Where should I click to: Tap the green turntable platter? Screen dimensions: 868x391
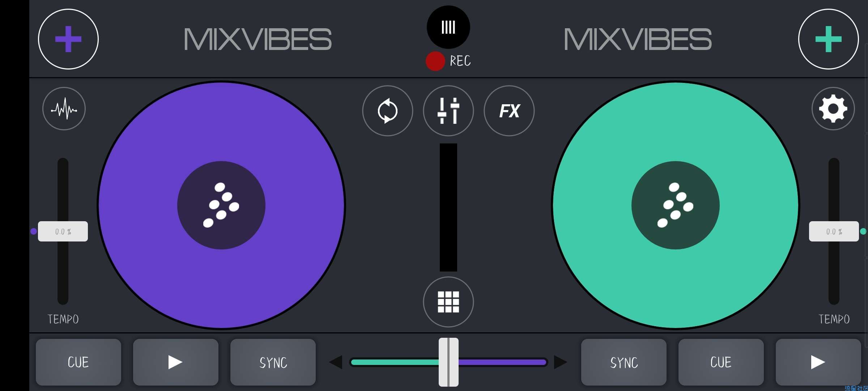[675, 205]
